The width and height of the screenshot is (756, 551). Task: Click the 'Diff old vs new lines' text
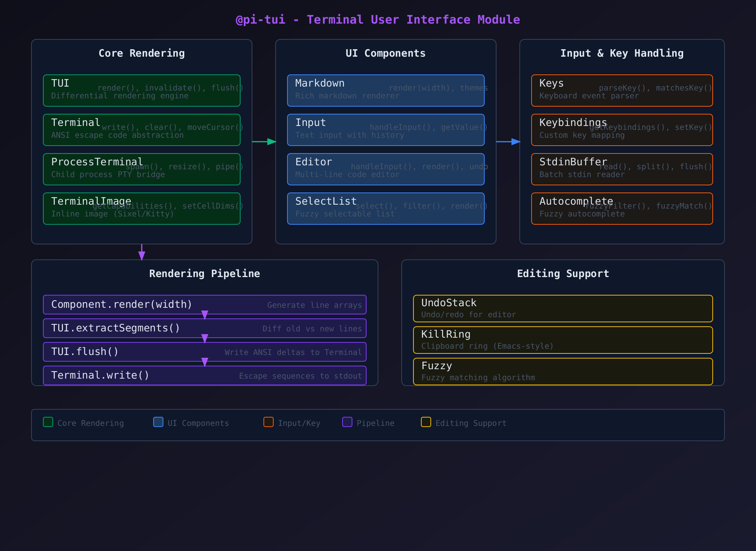pyautogui.click(x=312, y=329)
